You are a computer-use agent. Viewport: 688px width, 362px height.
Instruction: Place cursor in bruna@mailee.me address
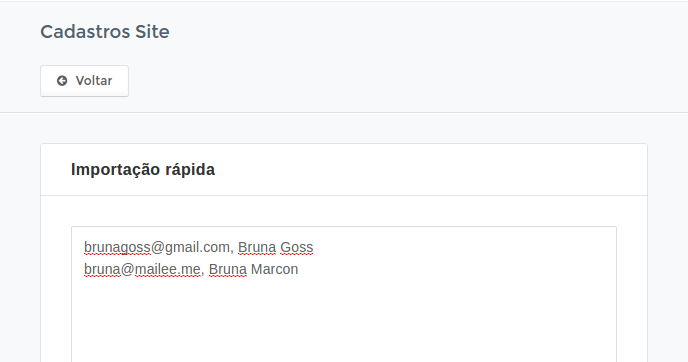(142, 269)
